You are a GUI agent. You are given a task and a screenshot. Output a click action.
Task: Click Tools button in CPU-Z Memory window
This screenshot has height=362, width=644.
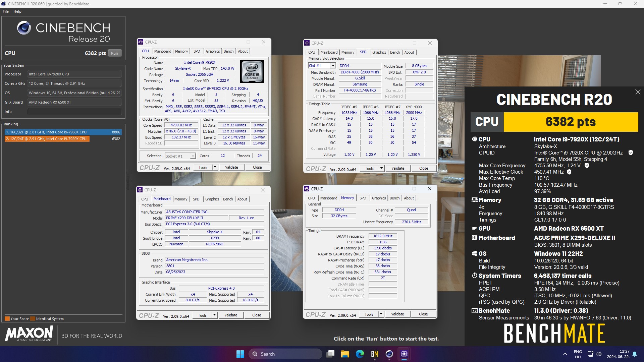369,314
